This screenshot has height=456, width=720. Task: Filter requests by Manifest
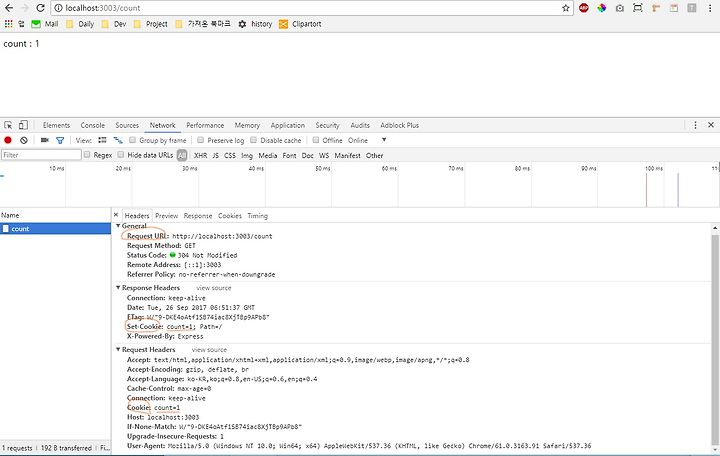click(347, 155)
